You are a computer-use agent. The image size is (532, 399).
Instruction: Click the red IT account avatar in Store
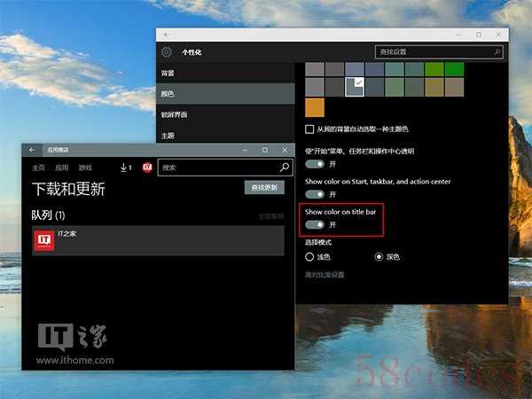coord(147,168)
